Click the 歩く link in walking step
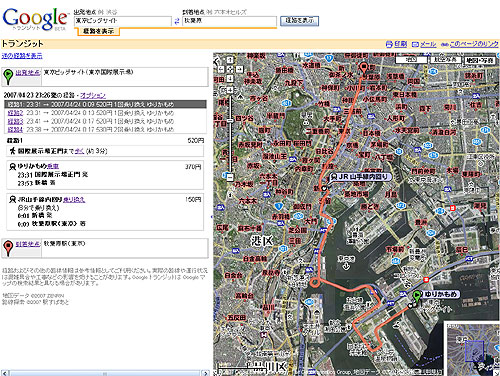Screen dimensions: 500x376 (79, 151)
